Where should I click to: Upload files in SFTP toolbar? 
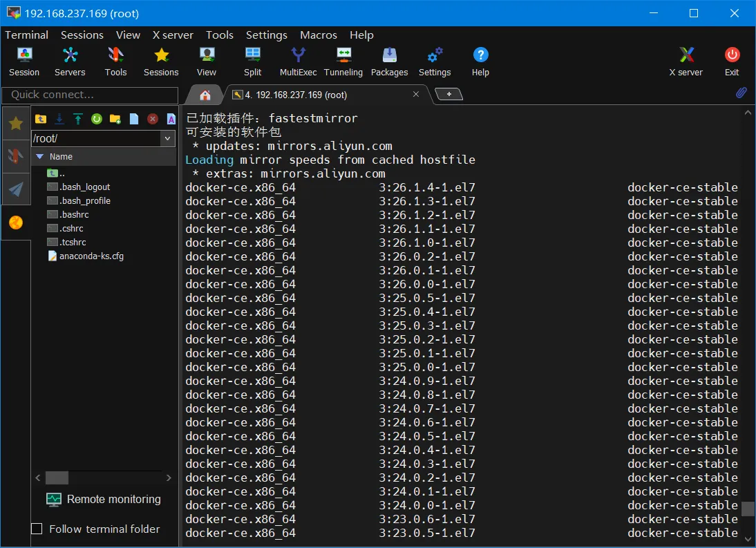click(77, 119)
